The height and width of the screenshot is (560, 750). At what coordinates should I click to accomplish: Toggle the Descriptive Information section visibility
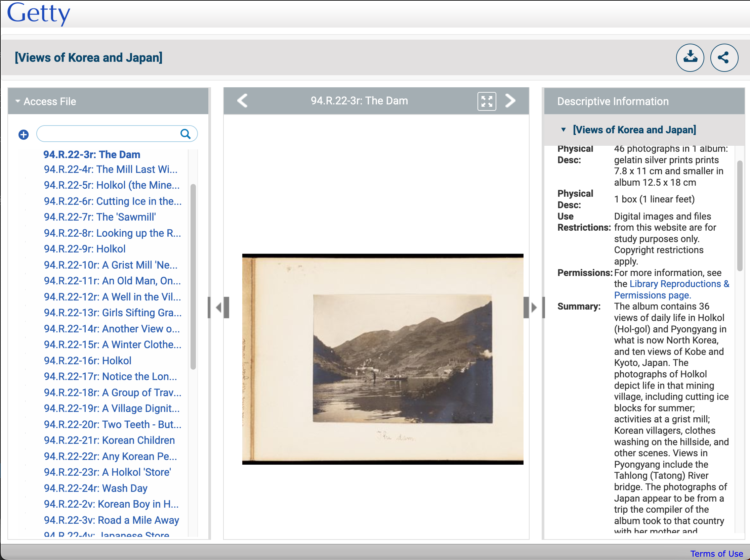612,101
